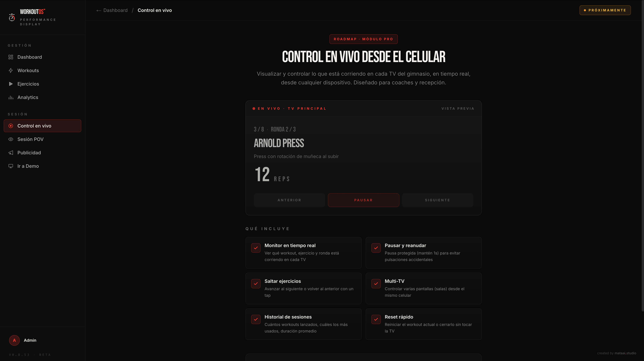
Task: Click the Control en vivo breadcrumb text
Action: (x=155, y=10)
